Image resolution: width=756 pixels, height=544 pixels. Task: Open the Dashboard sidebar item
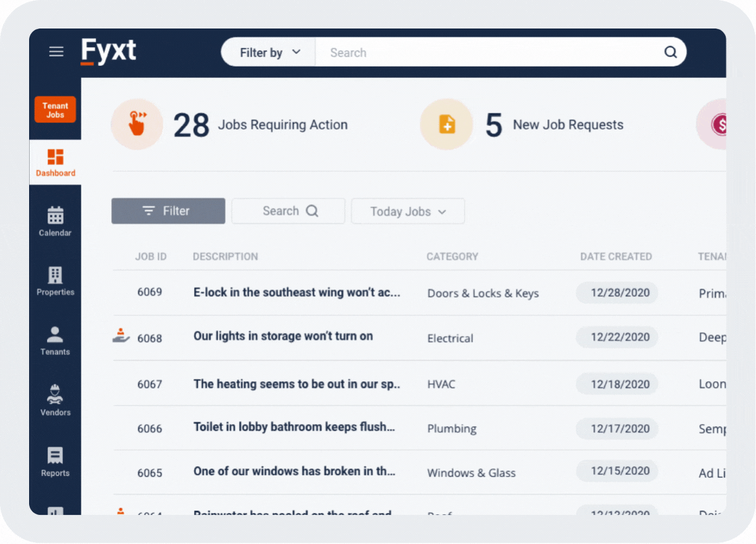point(55,163)
